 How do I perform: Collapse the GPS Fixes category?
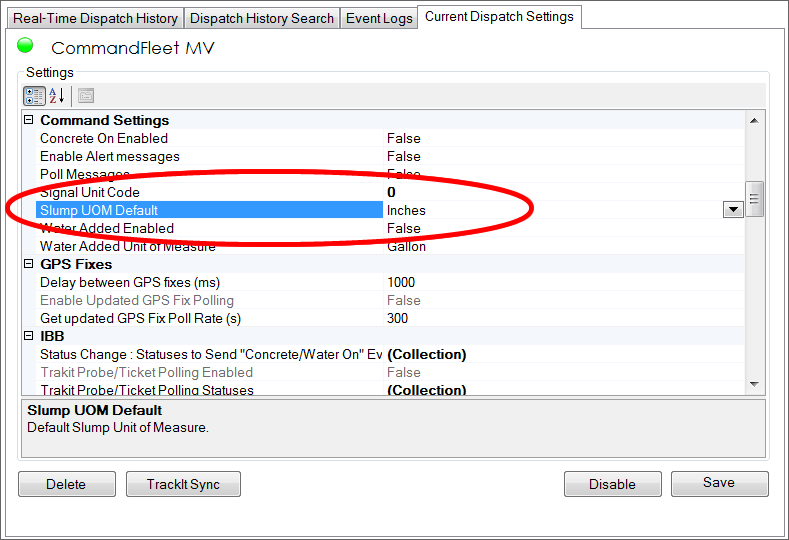point(29,264)
